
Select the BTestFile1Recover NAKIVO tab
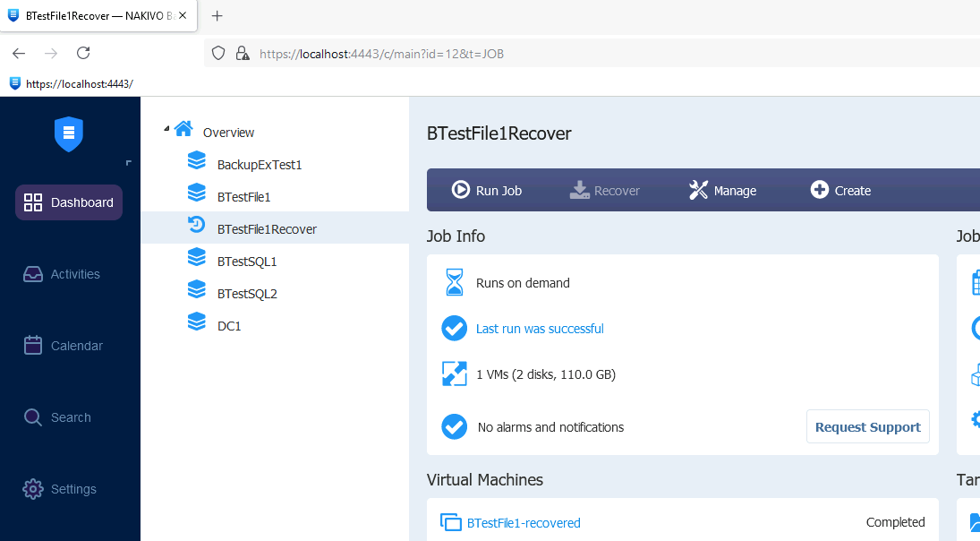pyautogui.click(x=98, y=15)
